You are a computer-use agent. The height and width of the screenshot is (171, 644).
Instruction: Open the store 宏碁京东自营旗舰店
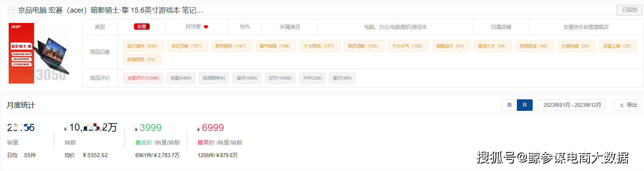[586, 27]
